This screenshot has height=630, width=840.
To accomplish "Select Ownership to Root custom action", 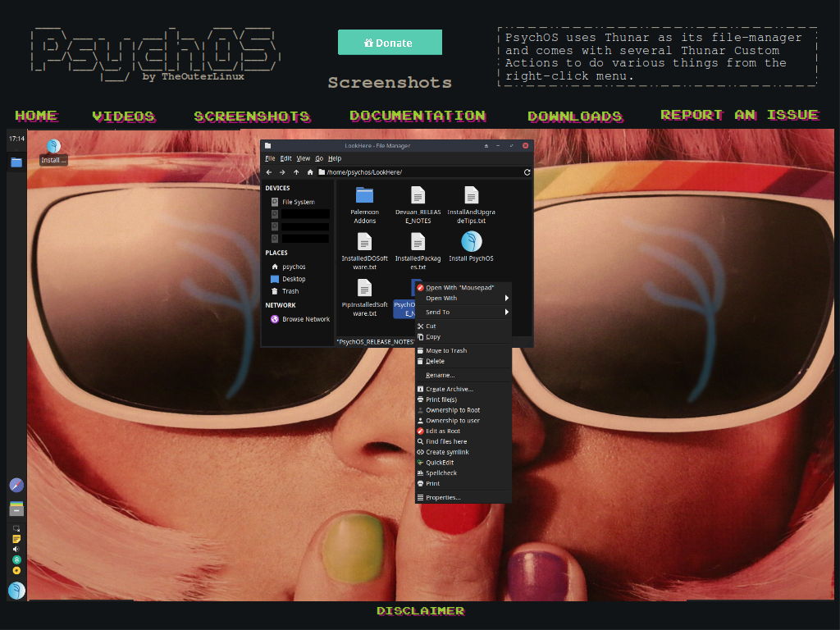I will (x=463, y=410).
